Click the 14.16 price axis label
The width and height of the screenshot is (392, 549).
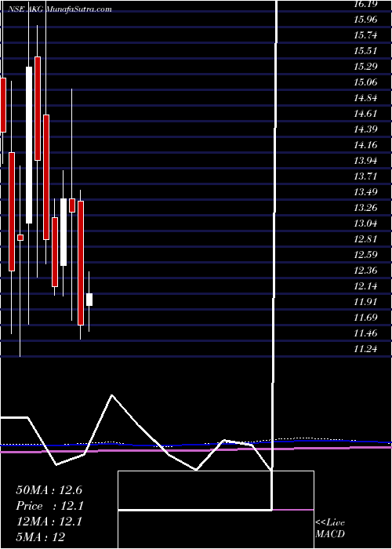tap(365, 145)
